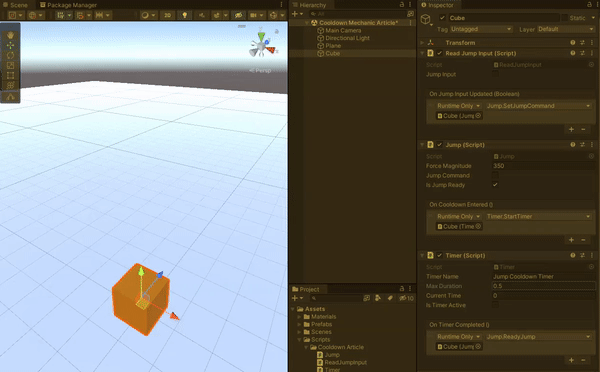
Task: Switch to the Scene tab
Action: point(15,5)
